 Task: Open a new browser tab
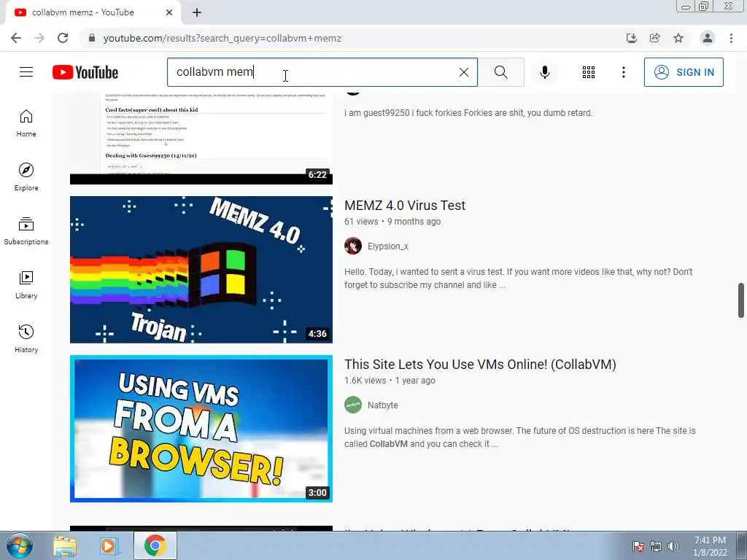point(197,12)
